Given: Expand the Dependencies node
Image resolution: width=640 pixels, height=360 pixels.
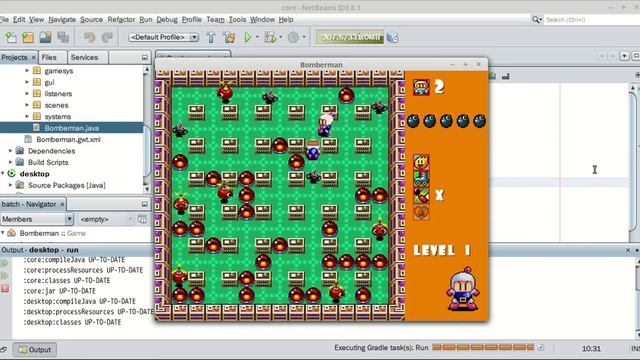Looking at the screenshot, I should pos(10,151).
